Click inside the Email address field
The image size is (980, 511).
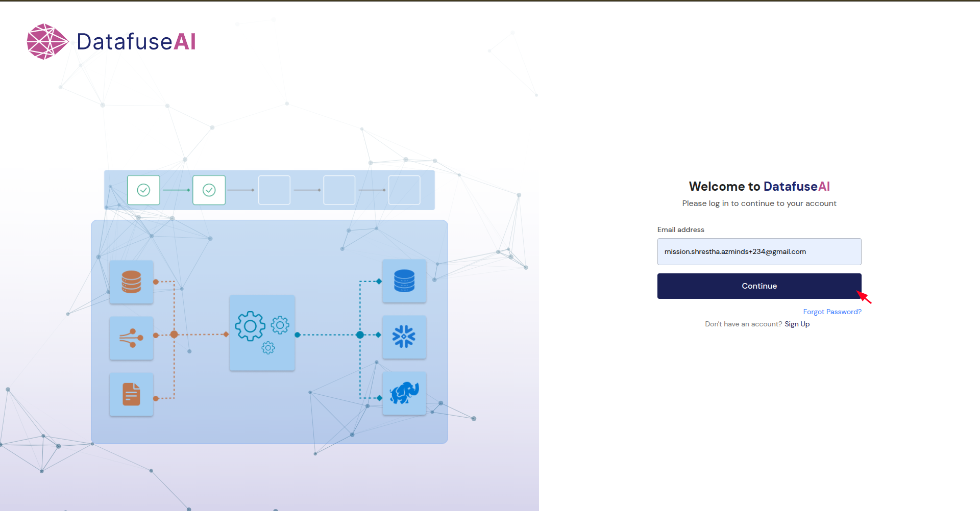tap(759, 251)
